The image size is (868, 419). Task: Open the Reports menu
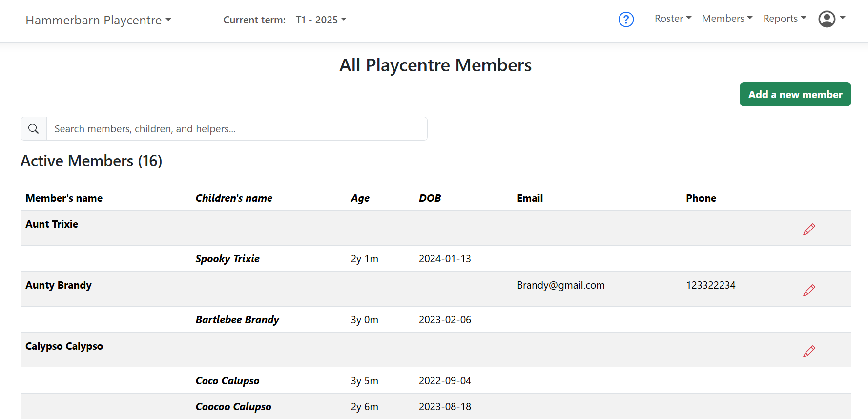(785, 19)
